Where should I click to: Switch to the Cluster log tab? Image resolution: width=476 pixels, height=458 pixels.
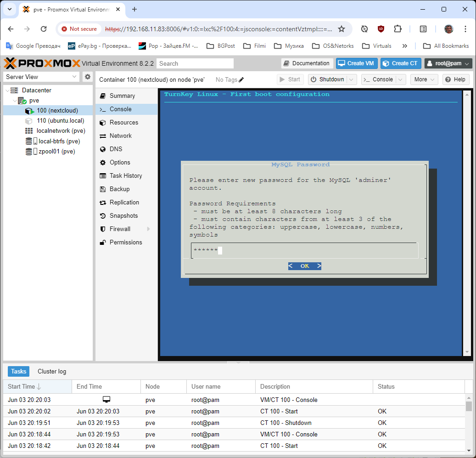click(52, 371)
